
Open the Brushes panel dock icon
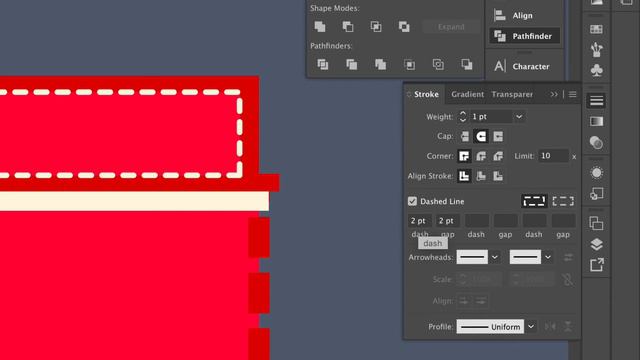596,49
